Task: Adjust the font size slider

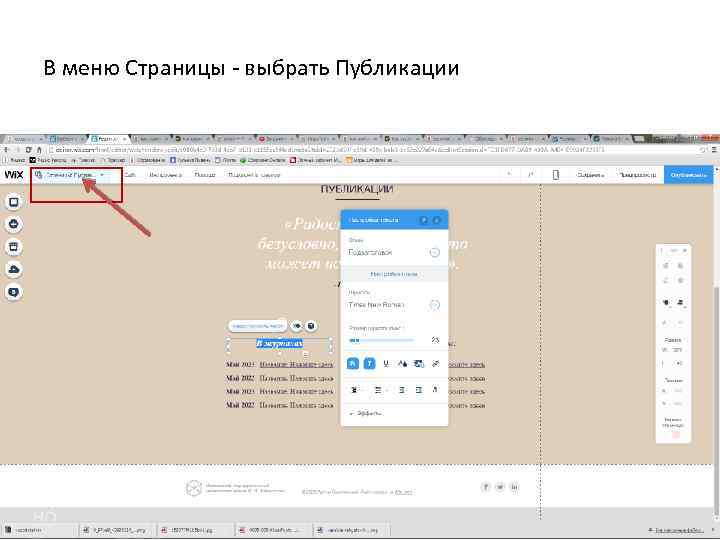Action: coord(381,340)
